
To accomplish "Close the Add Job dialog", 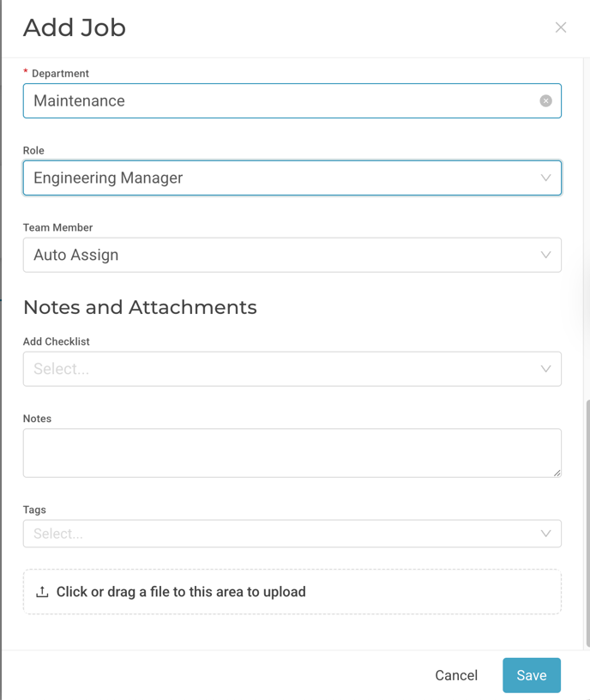I will pos(561,27).
